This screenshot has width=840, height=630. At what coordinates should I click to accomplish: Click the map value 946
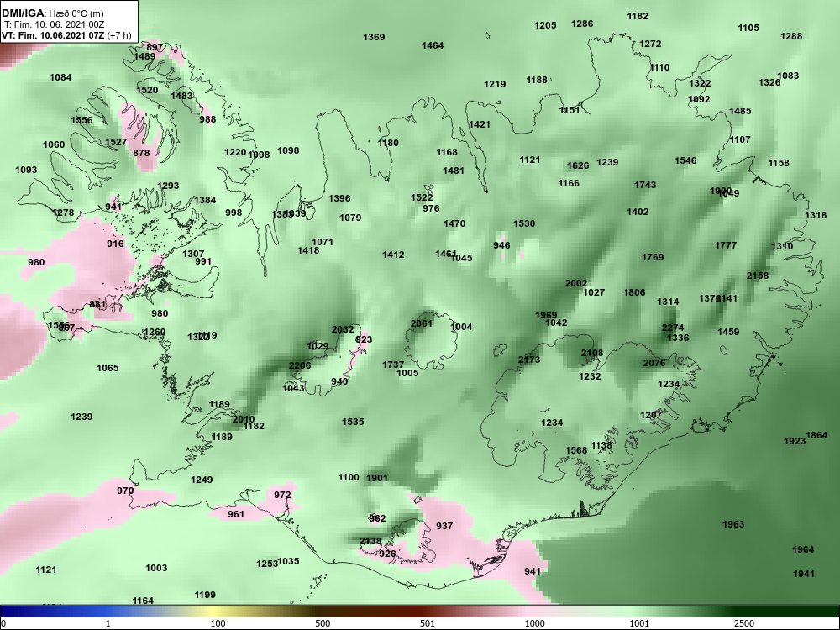click(502, 245)
